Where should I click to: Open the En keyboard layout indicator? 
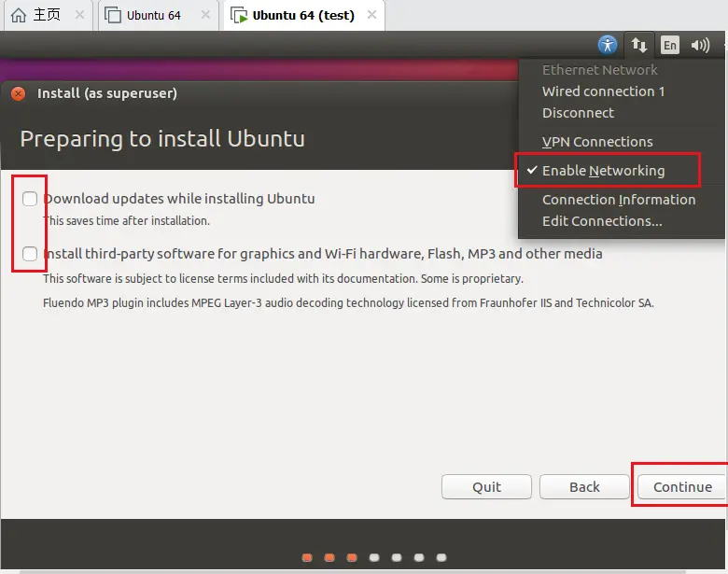pos(669,45)
